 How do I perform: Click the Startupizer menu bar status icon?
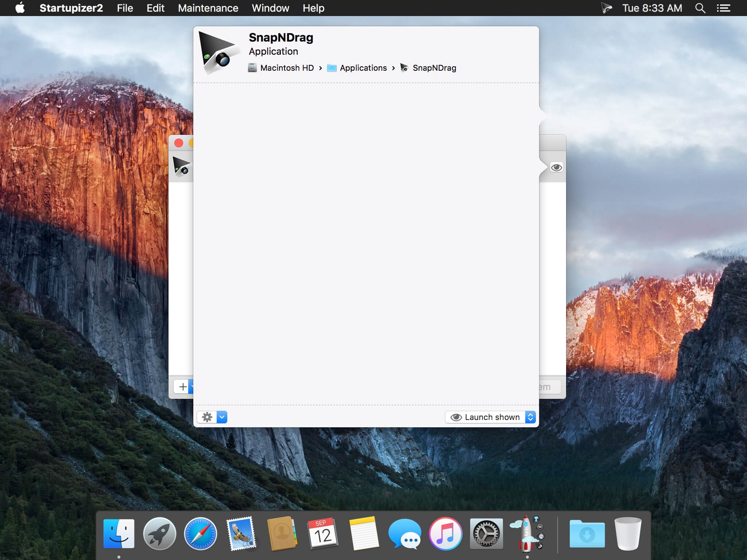(607, 8)
